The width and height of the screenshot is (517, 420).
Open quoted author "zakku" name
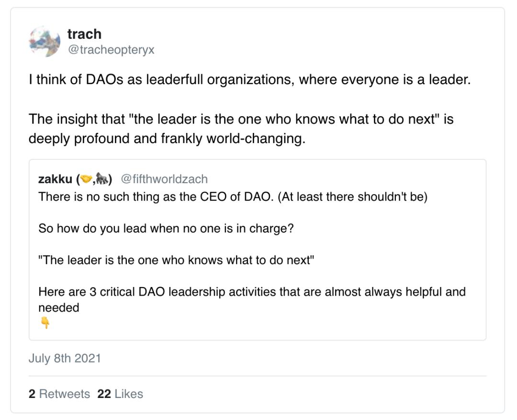(x=55, y=179)
